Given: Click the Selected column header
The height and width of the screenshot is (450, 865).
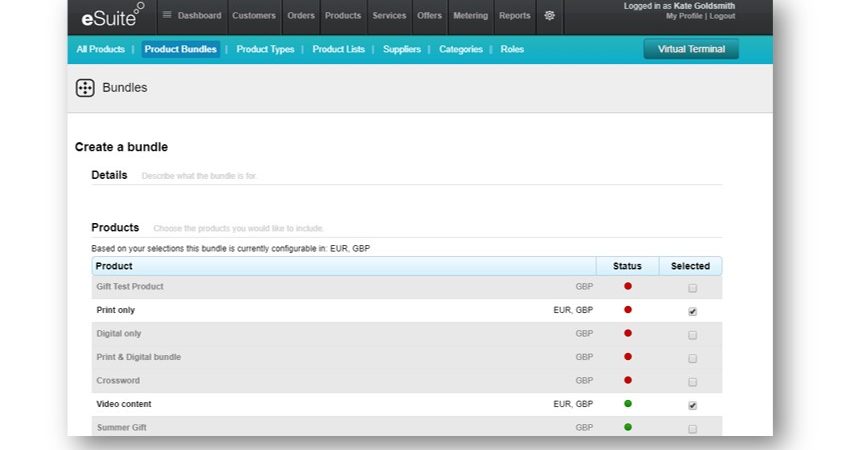Looking at the screenshot, I should [690, 266].
